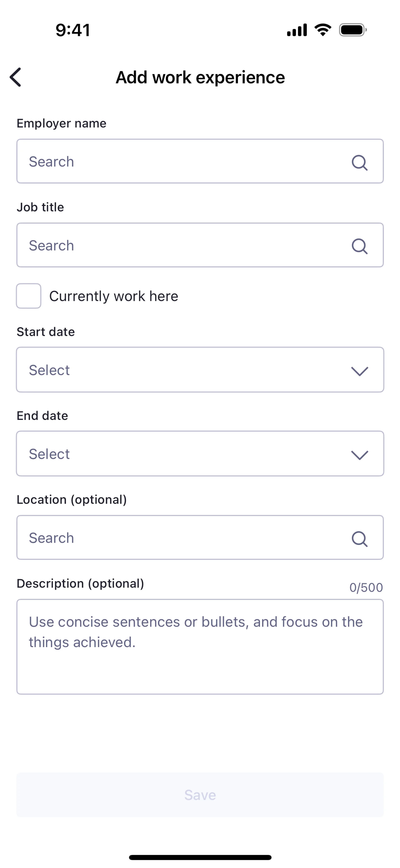Check the Currently work here checkbox
Screen dimensions: 400x868
point(29,296)
